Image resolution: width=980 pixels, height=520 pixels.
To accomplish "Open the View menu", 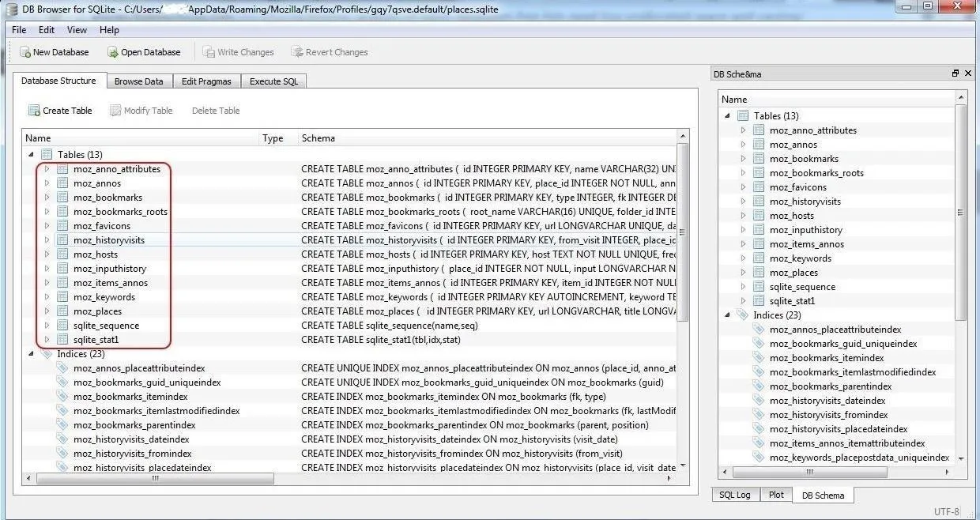I will point(77,30).
